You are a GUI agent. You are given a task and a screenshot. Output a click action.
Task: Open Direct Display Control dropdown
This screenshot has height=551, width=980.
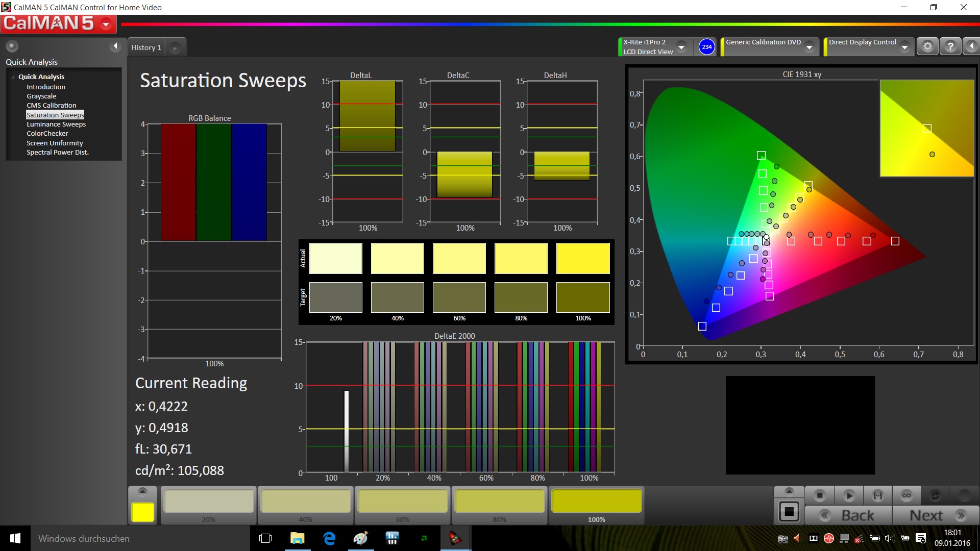pyautogui.click(x=904, y=47)
